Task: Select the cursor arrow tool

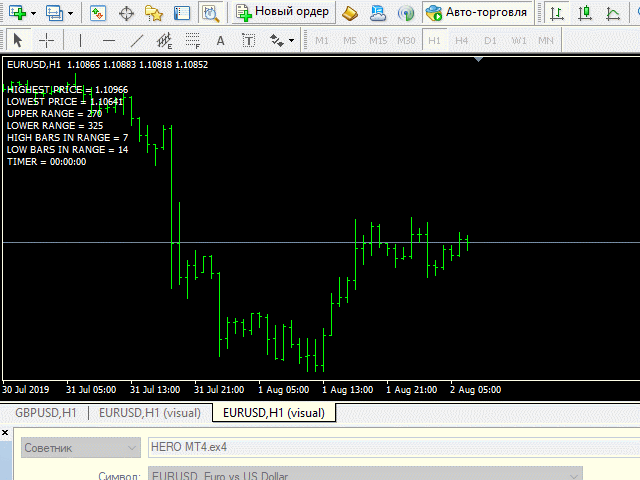Action: pyautogui.click(x=18, y=40)
